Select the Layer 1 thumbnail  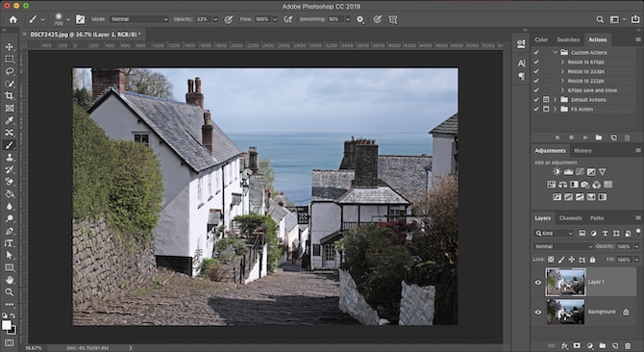pyautogui.click(x=565, y=282)
